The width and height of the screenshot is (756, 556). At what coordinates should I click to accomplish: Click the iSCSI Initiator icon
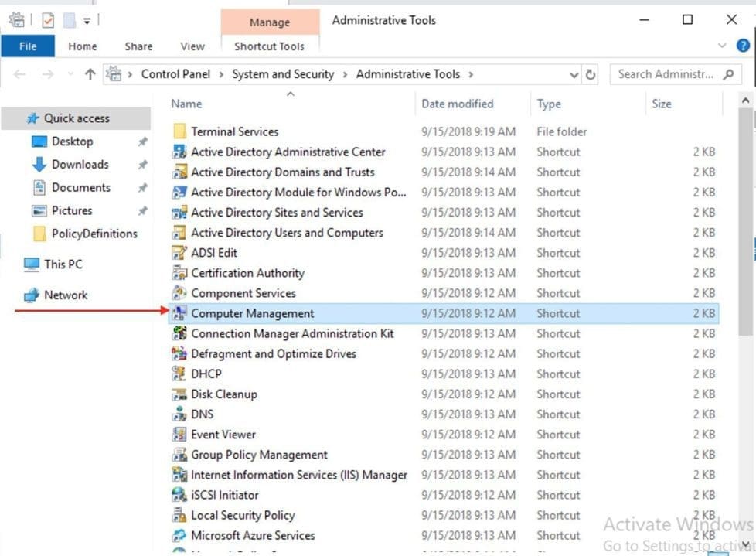click(179, 495)
